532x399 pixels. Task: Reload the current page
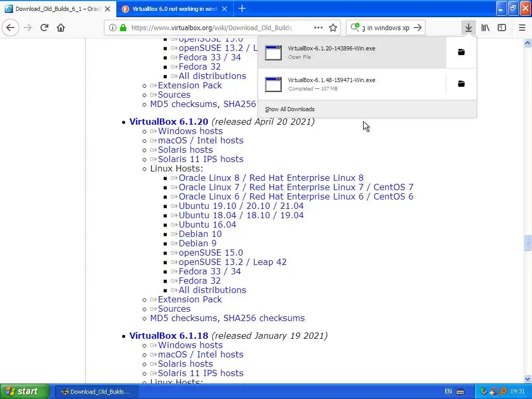click(x=44, y=28)
